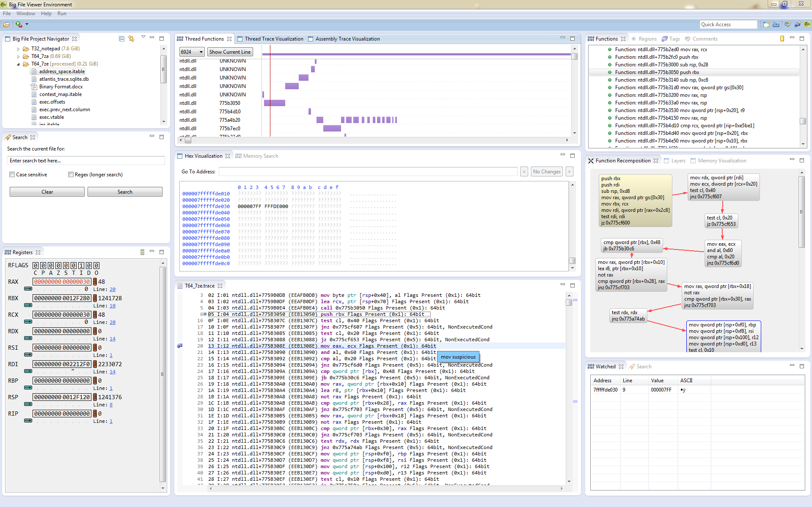Close the Registers view tab
This screenshot has width=812, height=507.
38,252
